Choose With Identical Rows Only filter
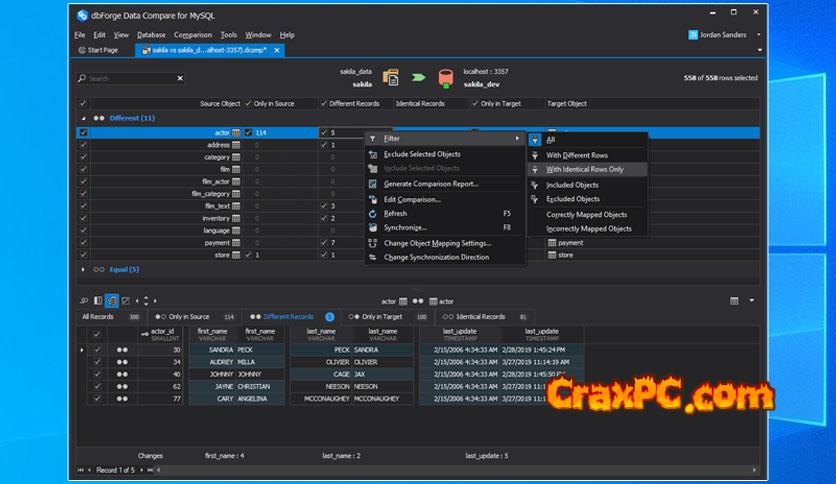Viewport: 836px width, 484px height. (x=585, y=170)
